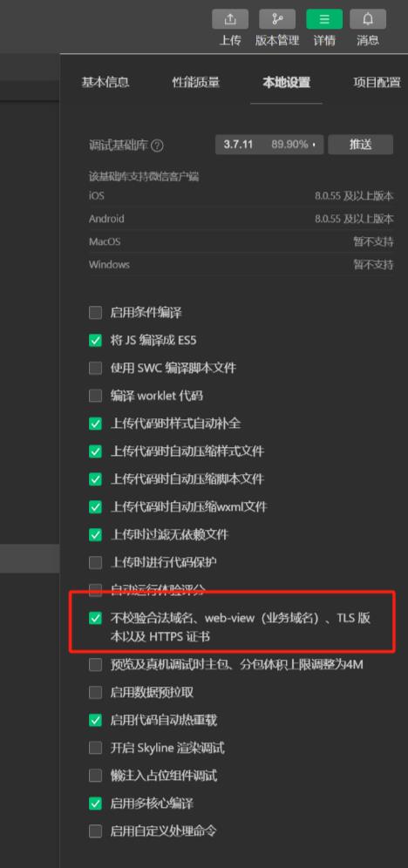Click the 推送 button
Image resolution: width=408 pixels, height=868 pixels.
tap(360, 145)
